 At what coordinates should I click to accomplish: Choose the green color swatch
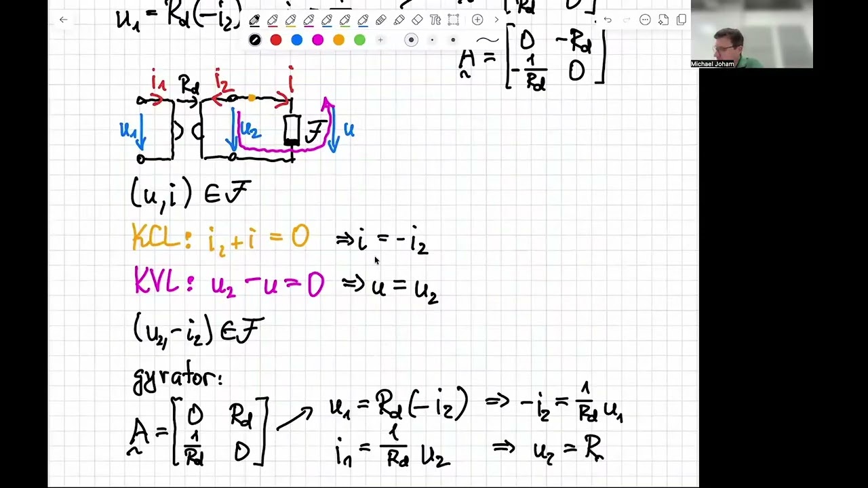click(359, 40)
